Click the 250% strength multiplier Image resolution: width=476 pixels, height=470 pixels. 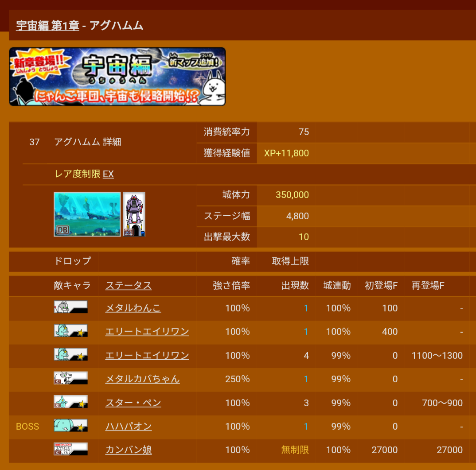238,379
